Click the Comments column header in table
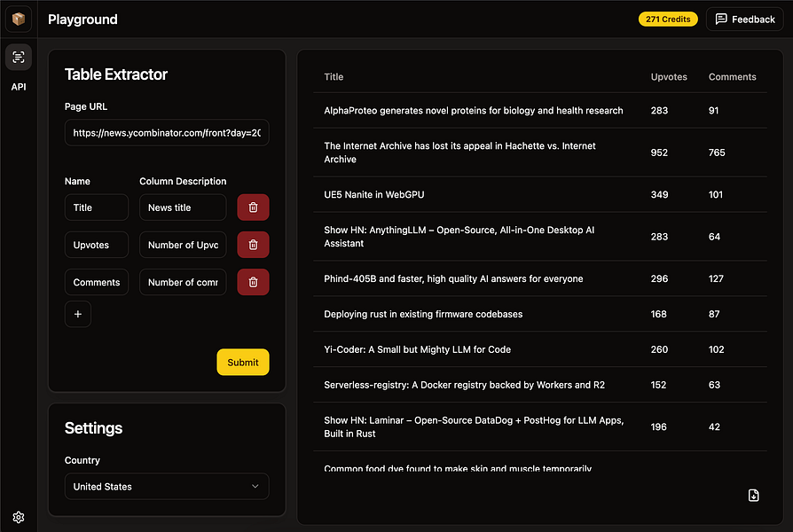This screenshot has height=532, width=793. (x=733, y=77)
